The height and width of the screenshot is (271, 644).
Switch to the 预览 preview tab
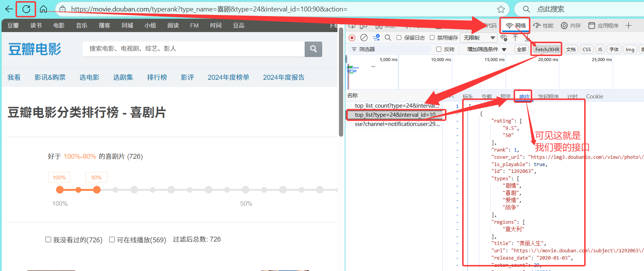click(506, 97)
